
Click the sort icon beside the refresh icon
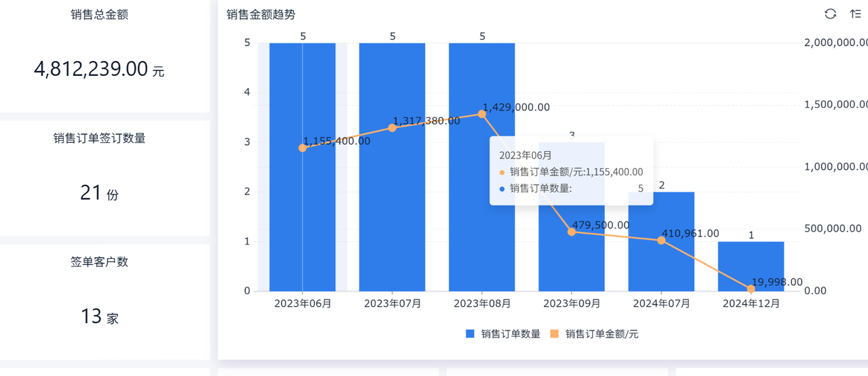tap(855, 14)
